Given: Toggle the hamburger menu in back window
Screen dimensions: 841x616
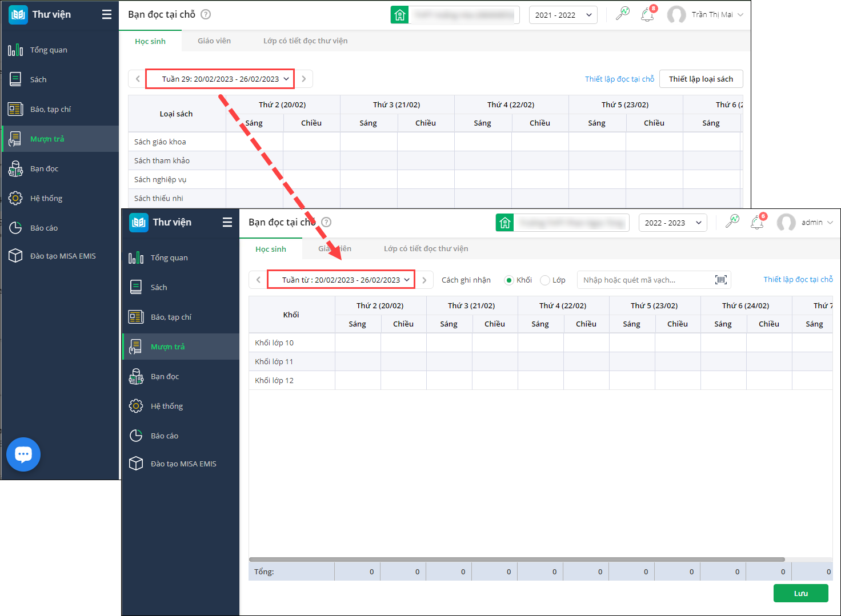Looking at the screenshot, I should (x=107, y=14).
